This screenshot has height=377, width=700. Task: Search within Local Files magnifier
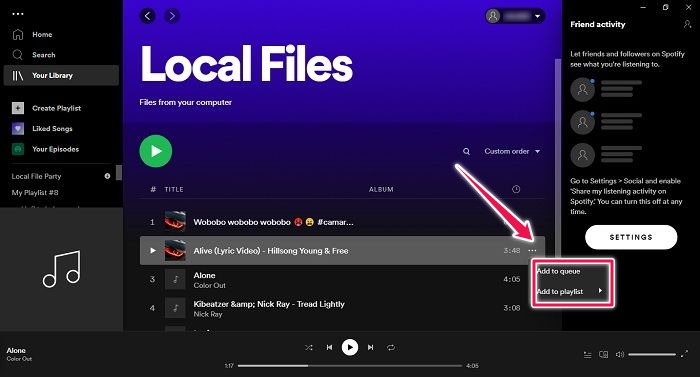click(466, 151)
